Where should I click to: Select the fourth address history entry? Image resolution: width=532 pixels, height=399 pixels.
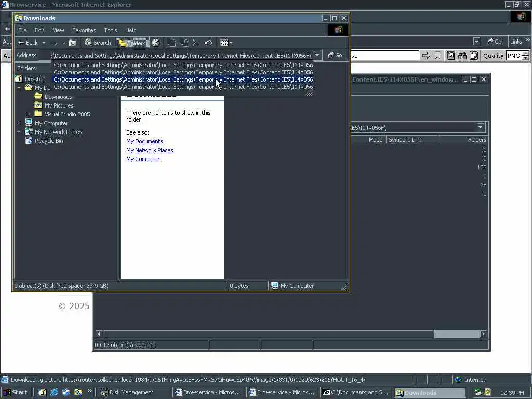tap(183, 87)
